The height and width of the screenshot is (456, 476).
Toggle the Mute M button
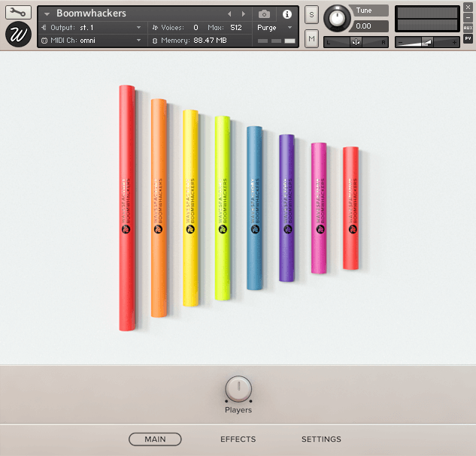tap(311, 38)
